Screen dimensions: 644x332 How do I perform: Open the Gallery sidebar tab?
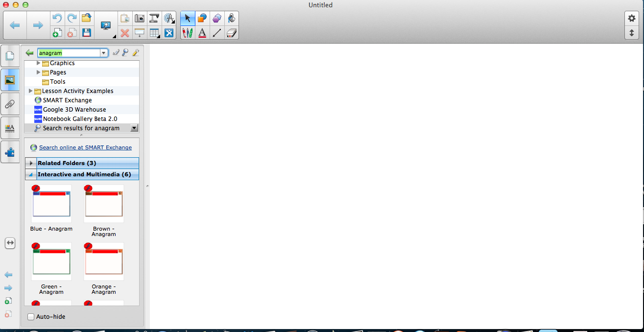click(x=10, y=80)
